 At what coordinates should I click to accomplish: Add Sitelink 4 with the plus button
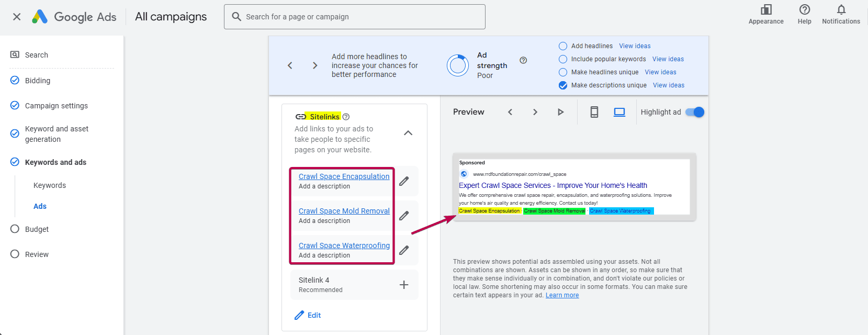404,285
